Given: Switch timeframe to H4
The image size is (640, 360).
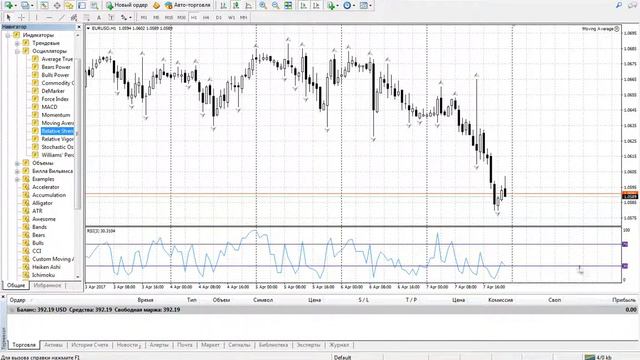Looking at the screenshot, I should point(206,18).
